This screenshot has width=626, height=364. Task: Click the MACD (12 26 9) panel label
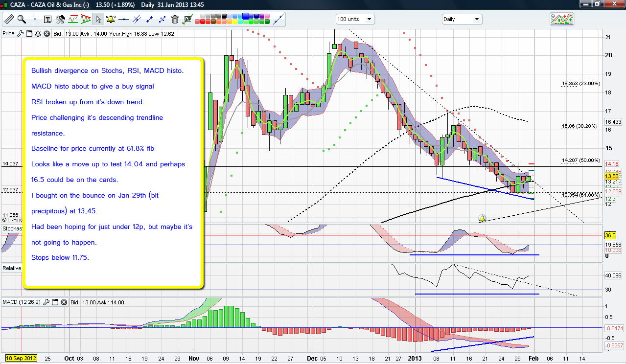tap(22, 302)
